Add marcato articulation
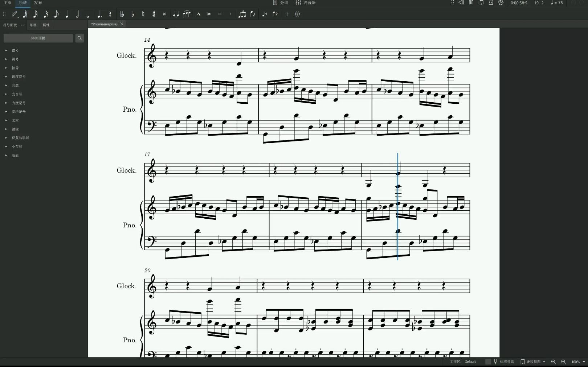Image resolution: width=588 pixels, height=367 pixels. [199, 14]
